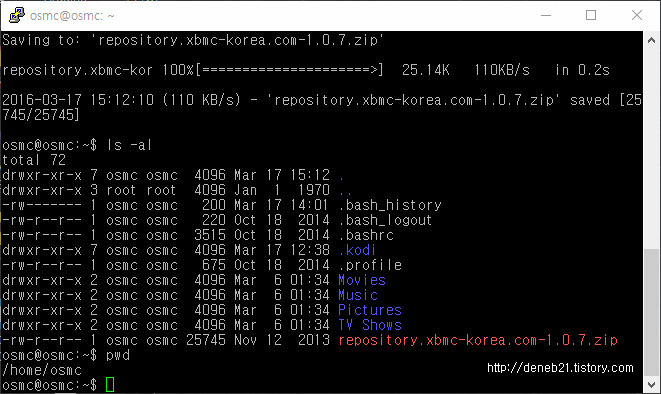Click the /home/osmc output line
Image resolution: width=661 pixels, height=394 pixels.
tap(42, 370)
